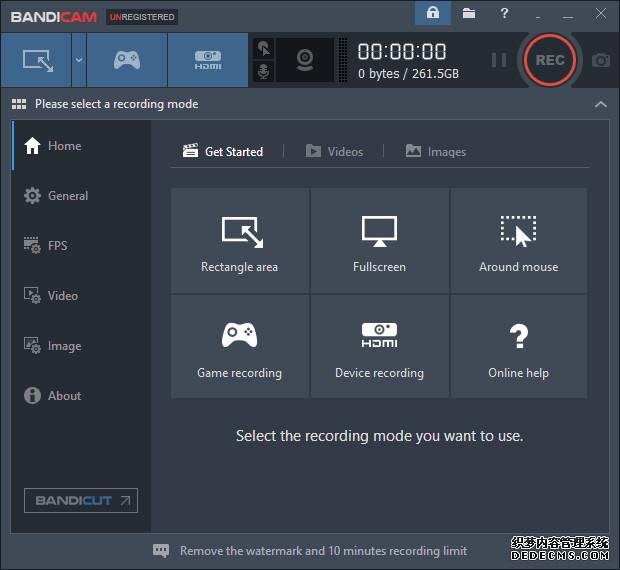
Task: Select screen recording mode in top toolbar
Action: pos(36,60)
